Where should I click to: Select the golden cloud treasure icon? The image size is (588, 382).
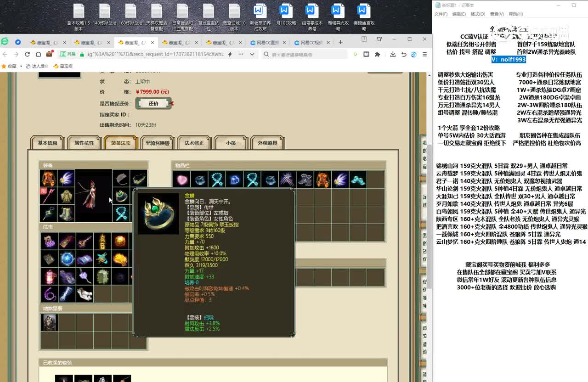120,259
